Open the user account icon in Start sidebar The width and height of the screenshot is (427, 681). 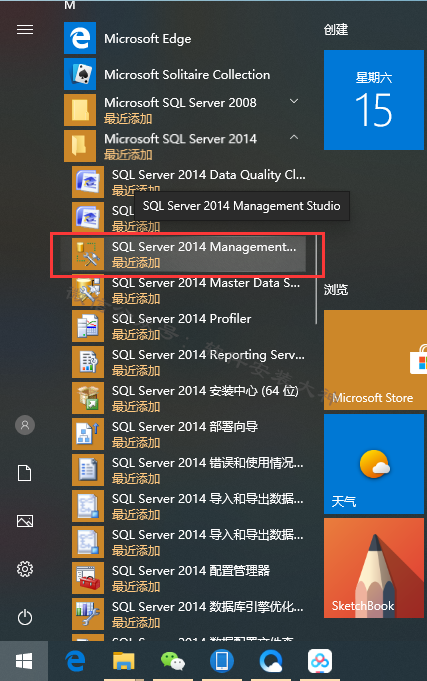[25, 425]
